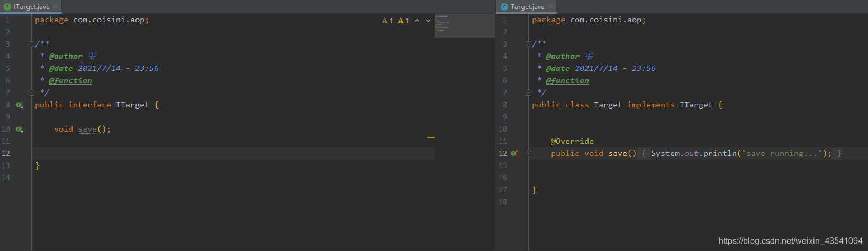
Task: Click the @author tag in ITarget.java
Action: [66, 57]
